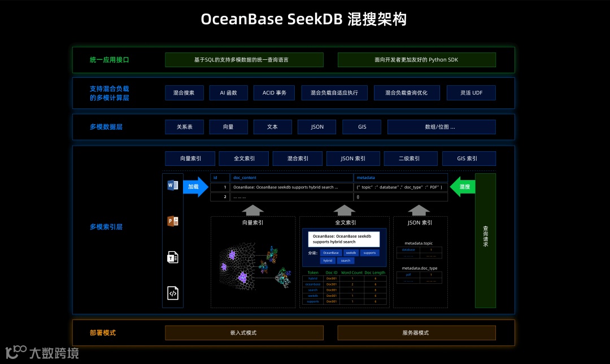
Task: Click the Voronoi vector diagram
Action: [255, 266]
